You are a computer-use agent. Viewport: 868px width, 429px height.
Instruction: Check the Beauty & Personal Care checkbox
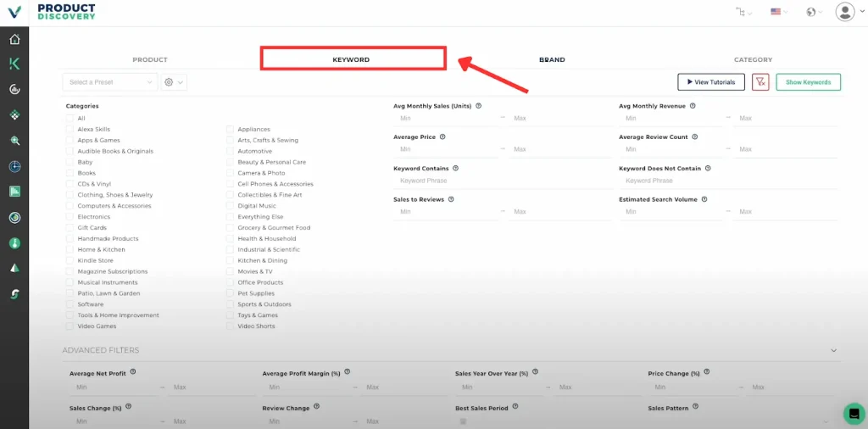point(230,162)
